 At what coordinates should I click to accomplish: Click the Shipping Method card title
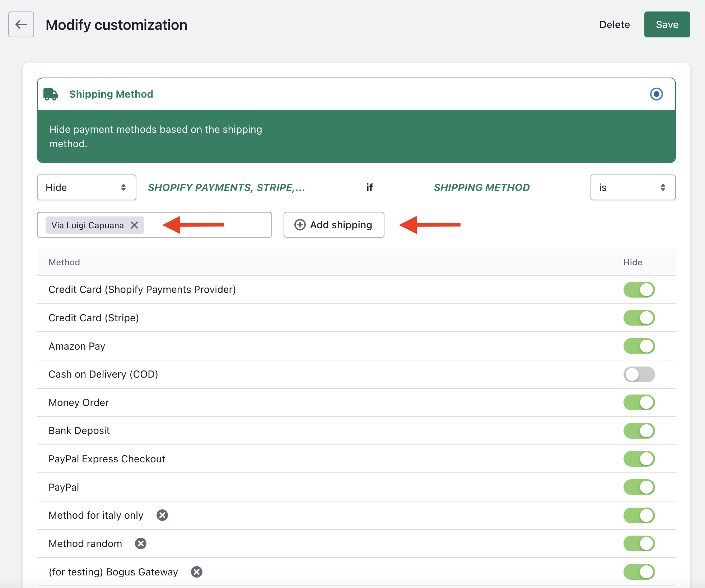111,94
